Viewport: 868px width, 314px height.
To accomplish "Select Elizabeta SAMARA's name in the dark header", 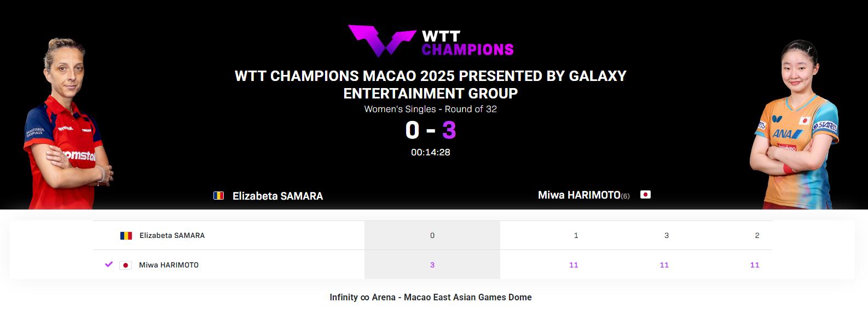I will click(277, 196).
